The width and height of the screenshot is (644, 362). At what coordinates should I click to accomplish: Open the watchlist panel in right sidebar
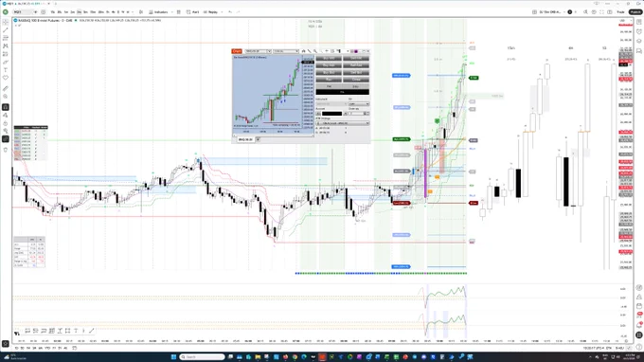(x=639, y=22)
